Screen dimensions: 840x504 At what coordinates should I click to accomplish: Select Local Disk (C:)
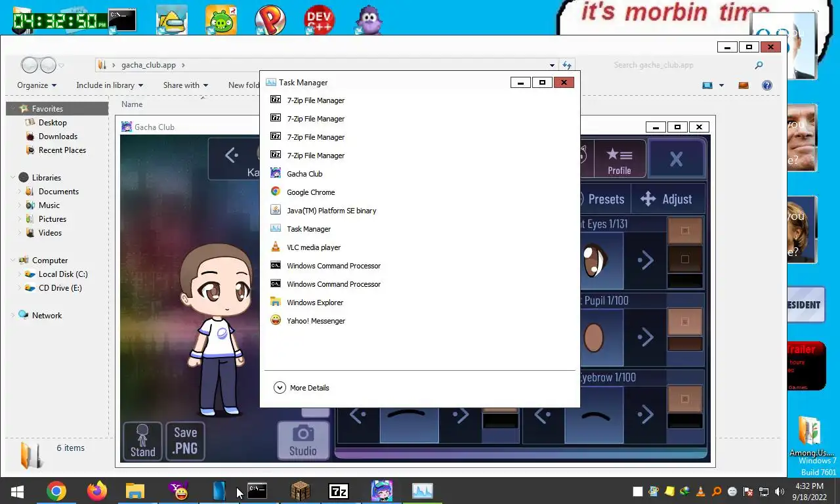click(x=63, y=274)
